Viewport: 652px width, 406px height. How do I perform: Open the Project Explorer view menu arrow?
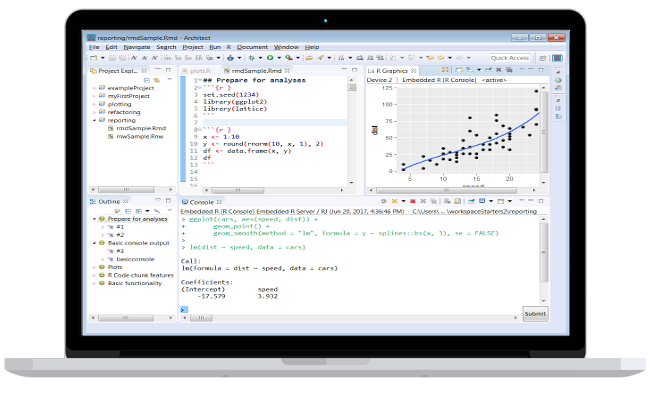pos(170,79)
